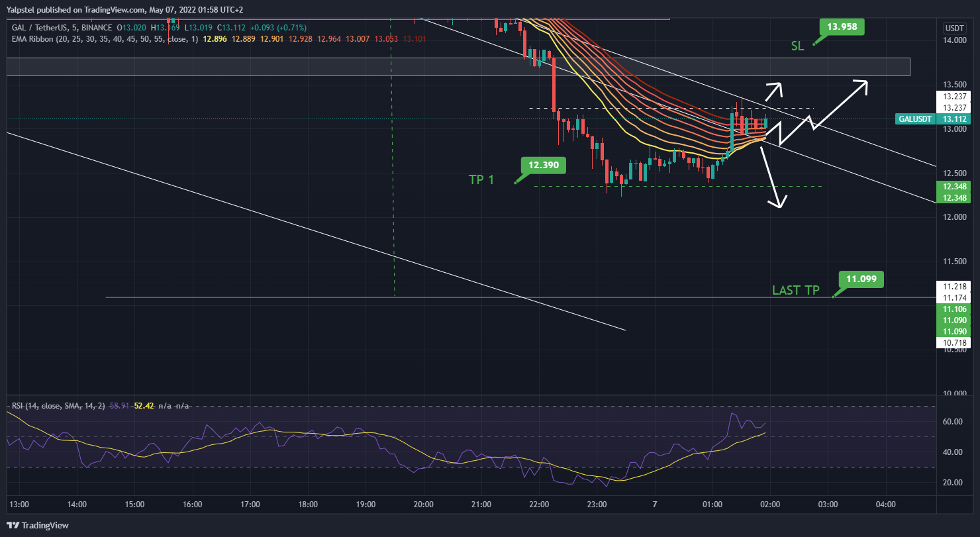The width and height of the screenshot is (980, 537).
Task: Click the 12.500 price axis label
Action: (954, 173)
